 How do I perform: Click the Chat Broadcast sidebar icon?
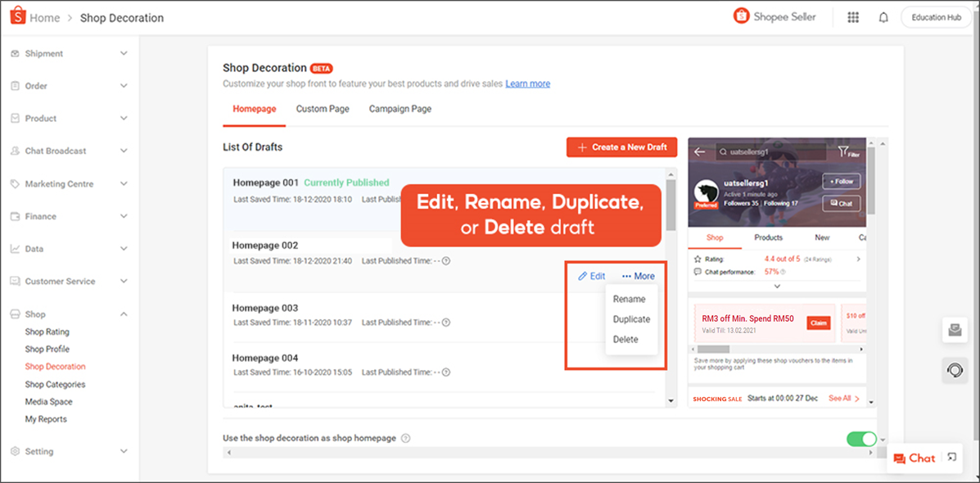pos(15,151)
